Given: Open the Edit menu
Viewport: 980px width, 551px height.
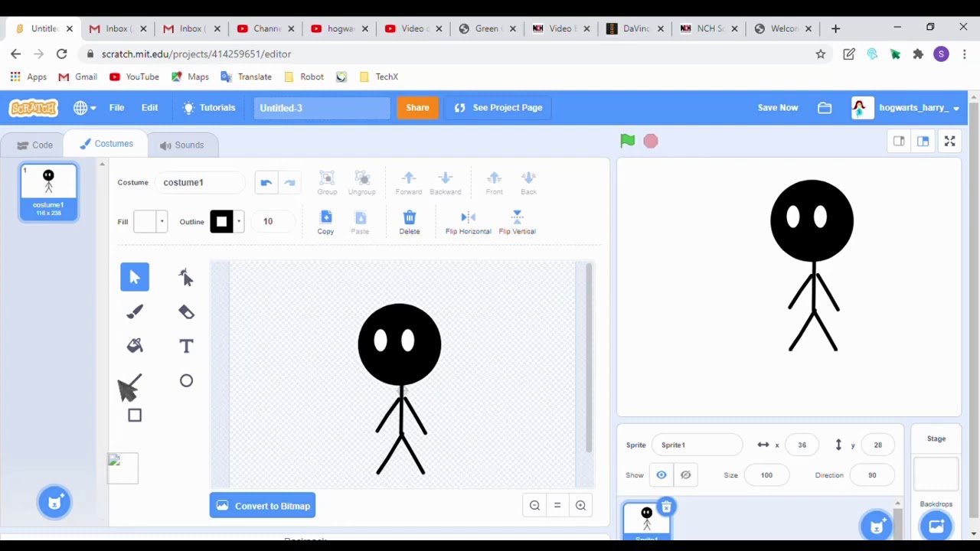Looking at the screenshot, I should 149,108.
